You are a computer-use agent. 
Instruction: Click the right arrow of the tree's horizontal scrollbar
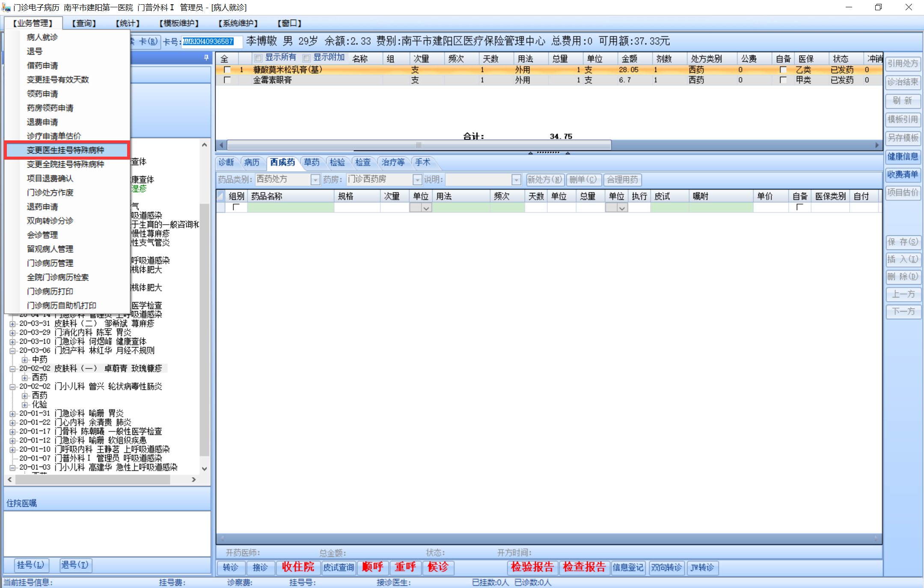[193, 480]
